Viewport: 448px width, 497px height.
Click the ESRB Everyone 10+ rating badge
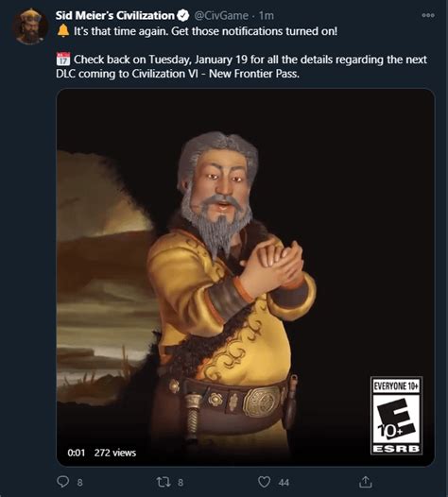pos(396,416)
